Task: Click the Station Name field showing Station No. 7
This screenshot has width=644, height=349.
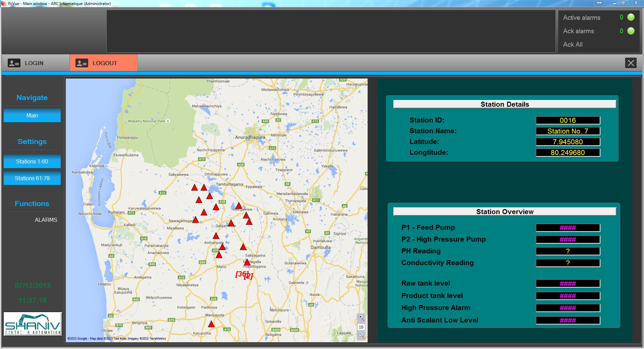Action: (x=568, y=131)
